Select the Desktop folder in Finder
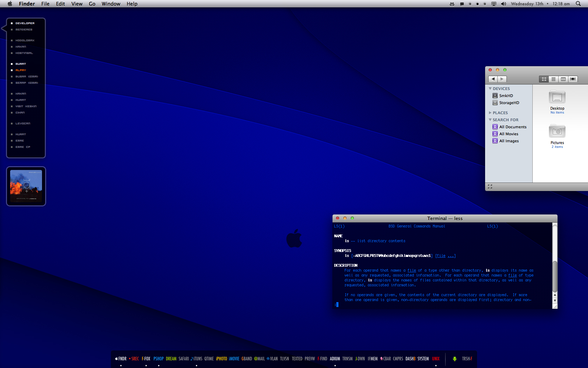The image size is (588, 368). [x=557, y=98]
